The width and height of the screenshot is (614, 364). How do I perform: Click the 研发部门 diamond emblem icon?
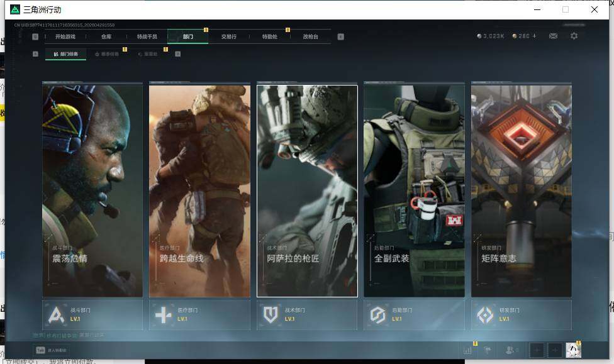click(x=485, y=315)
